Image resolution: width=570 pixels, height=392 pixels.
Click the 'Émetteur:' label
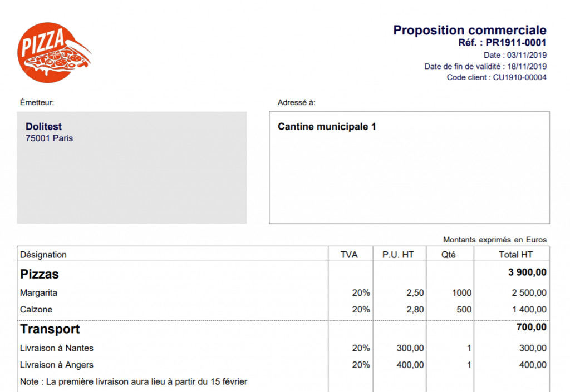click(x=37, y=102)
